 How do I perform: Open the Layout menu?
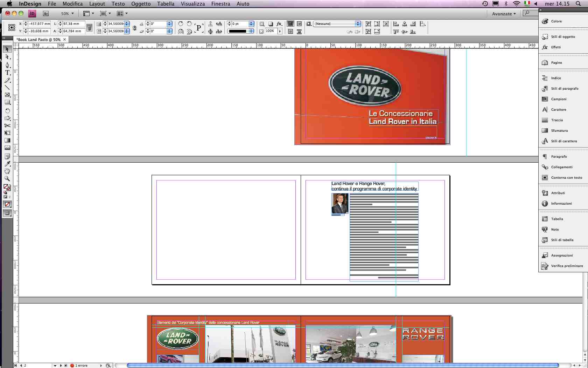click(97, 4)
